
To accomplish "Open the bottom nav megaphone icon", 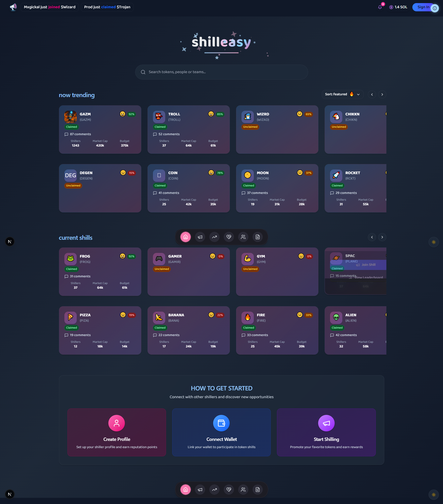I will pyautogui.click(x=200, y=490).
